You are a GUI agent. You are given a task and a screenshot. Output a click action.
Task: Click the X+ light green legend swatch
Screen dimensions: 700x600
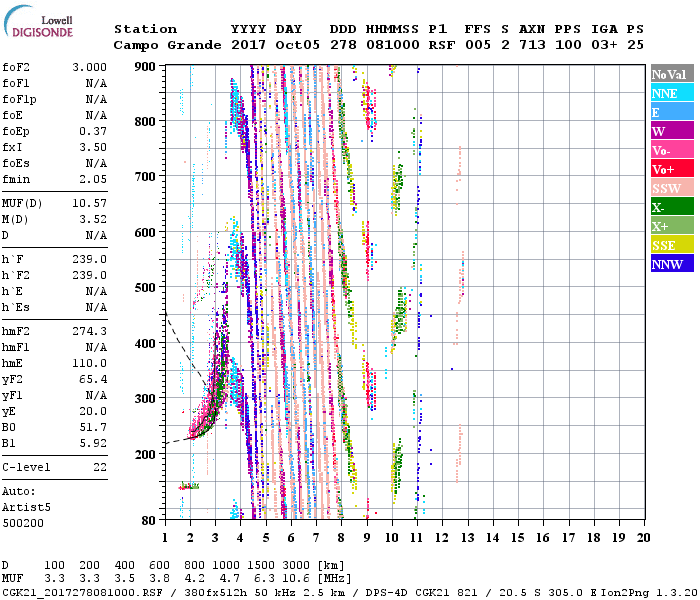[671, 226]
